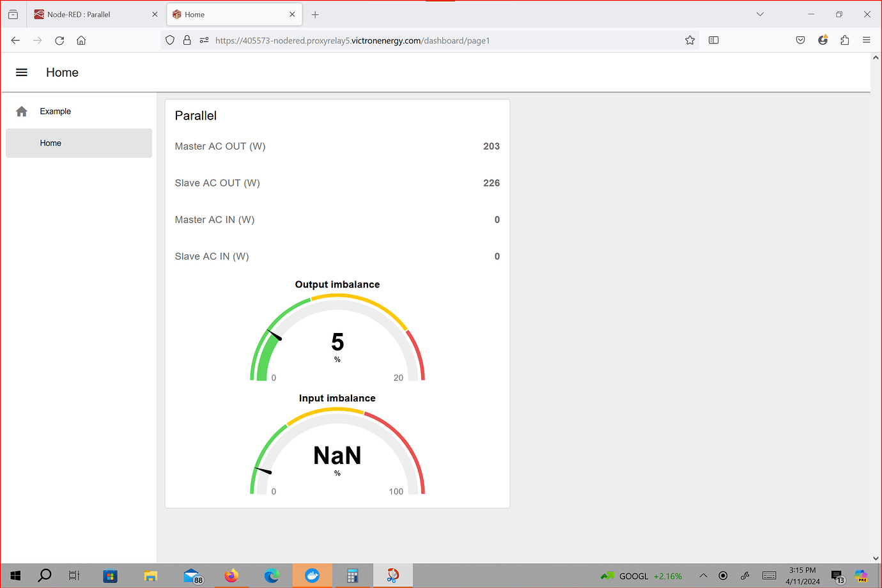This screenshot has height=588, width=882.
Task: Click the Example home icon in the sidebar
Action: (21, 111)
